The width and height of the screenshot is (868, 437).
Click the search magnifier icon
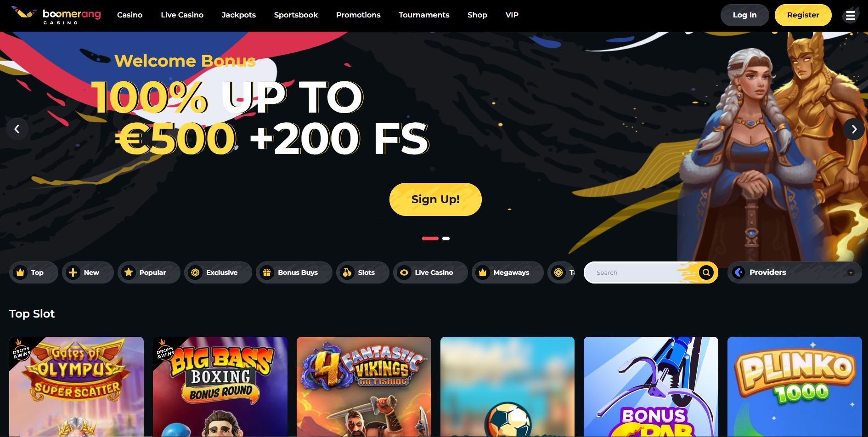click(x=706, y=272)
